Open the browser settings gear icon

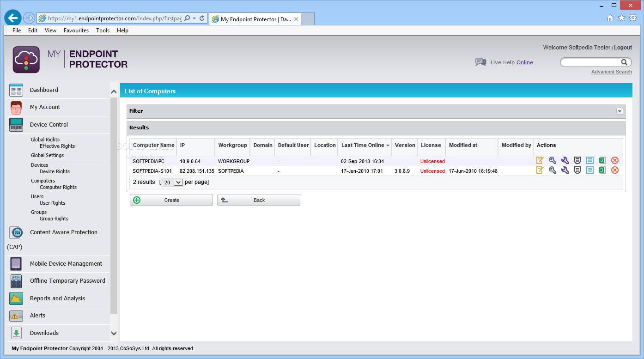point(633,18)
